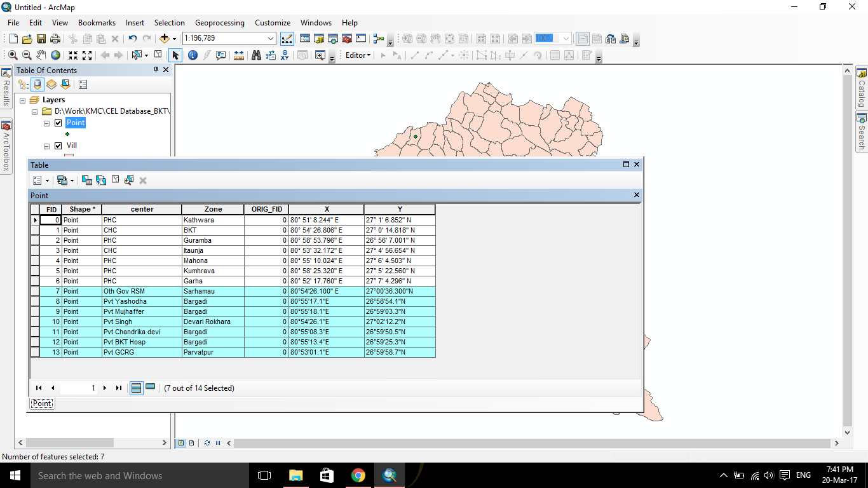868x488 pixels.
Task: Toggle visibility of the Point layer
Action: (x=58, y=123)
